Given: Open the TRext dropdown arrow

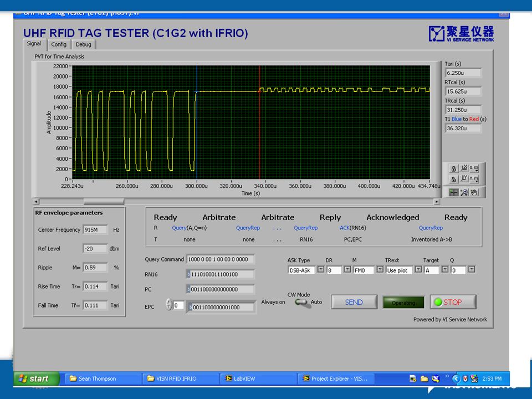Looking at the screenshot, I should (418, 269).
